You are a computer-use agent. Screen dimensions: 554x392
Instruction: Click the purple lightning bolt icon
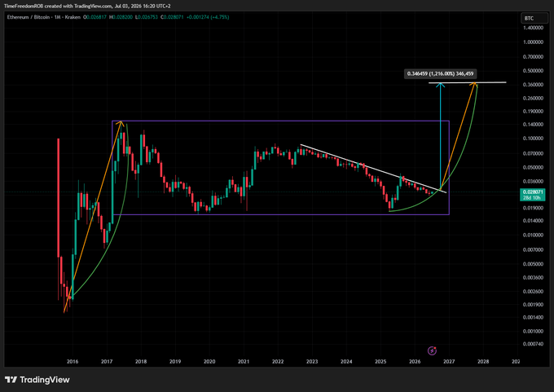point(432,350)
